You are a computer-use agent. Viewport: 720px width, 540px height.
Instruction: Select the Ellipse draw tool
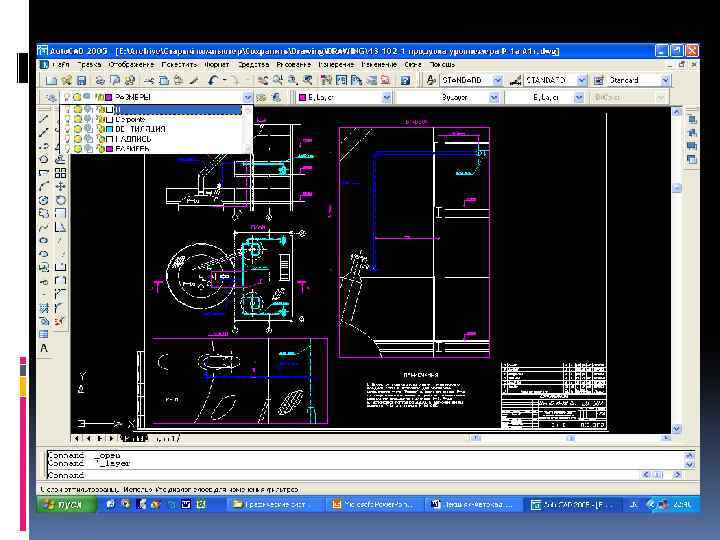[x=44, y=240]
